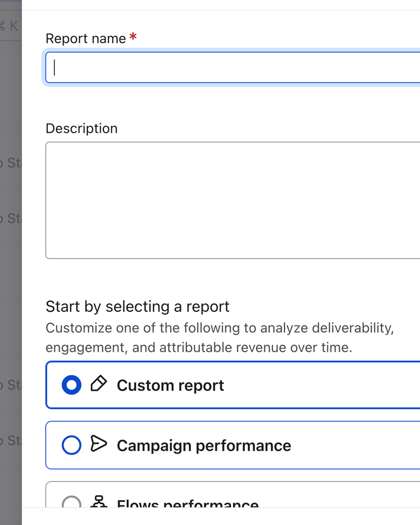Click the paper plane Campaign performance icon

click(x=99, y=444)
